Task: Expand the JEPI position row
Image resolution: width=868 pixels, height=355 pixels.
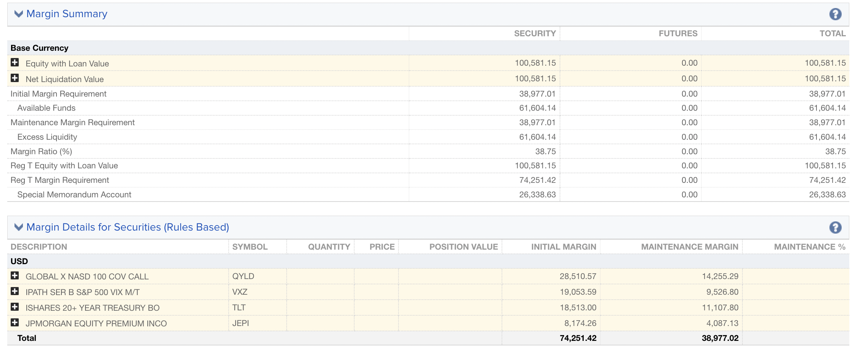Action: pyautogui.click(x=15, y=323)
